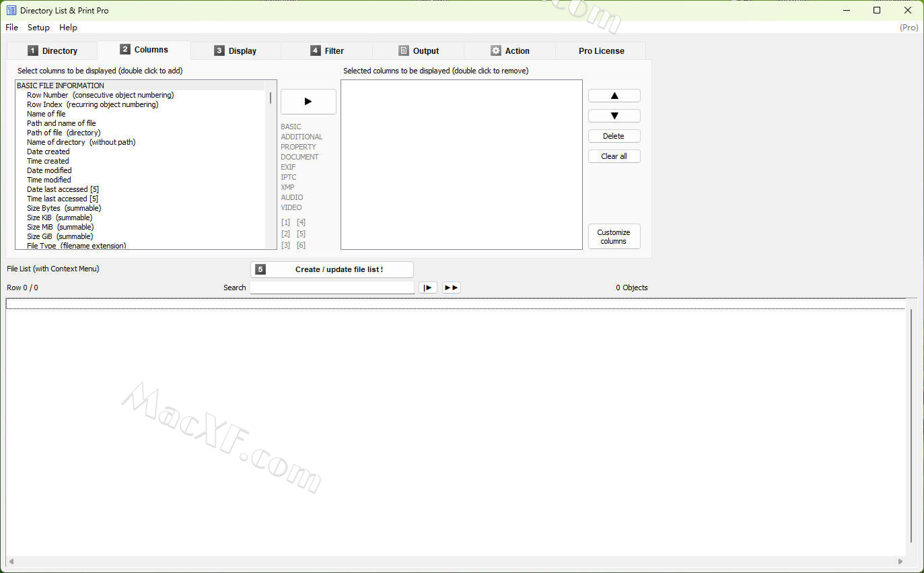Move selected column up with up arrow
This screenshot has height=573, width=924.
(x=614, y=96)
